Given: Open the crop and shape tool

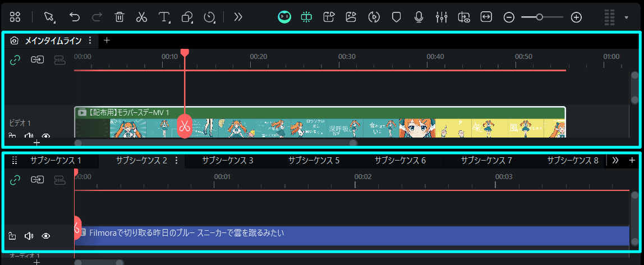Looking at the screenshot, I should [187, 17].
